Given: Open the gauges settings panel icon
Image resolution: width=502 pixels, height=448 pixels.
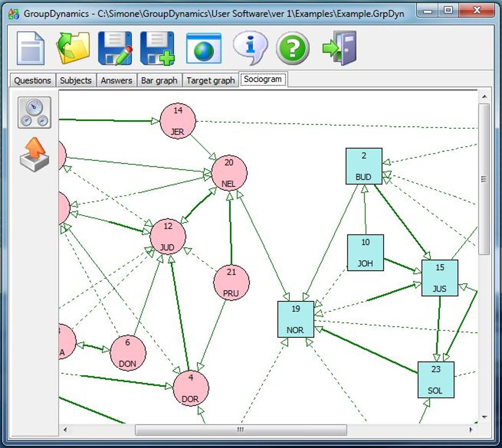Looking at the screenshot, I should click(x=34, y=113).
